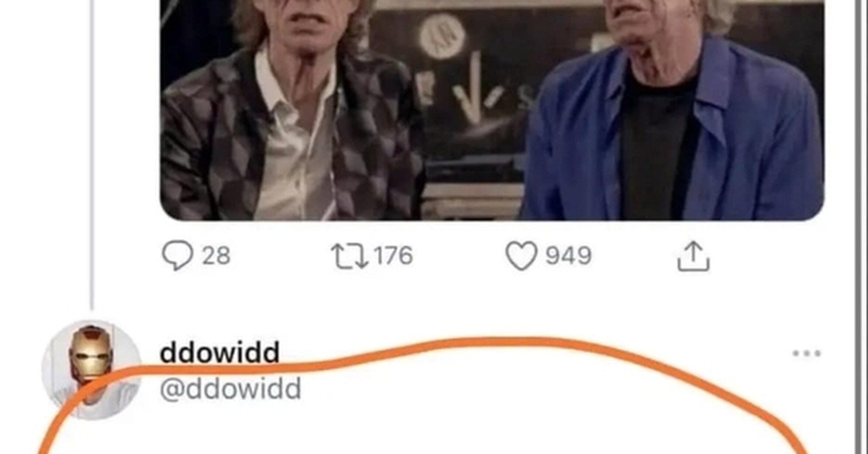Viewport: 868px width, 454px height.
Task: Open the ddowidd display name profile
Action: pyautogui.click(x=219, y=352)
